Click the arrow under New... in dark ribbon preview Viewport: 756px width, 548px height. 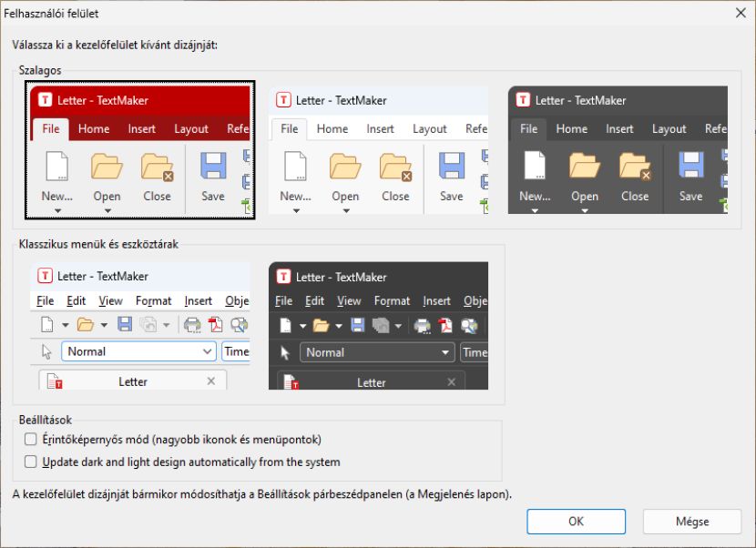(535, 210)
